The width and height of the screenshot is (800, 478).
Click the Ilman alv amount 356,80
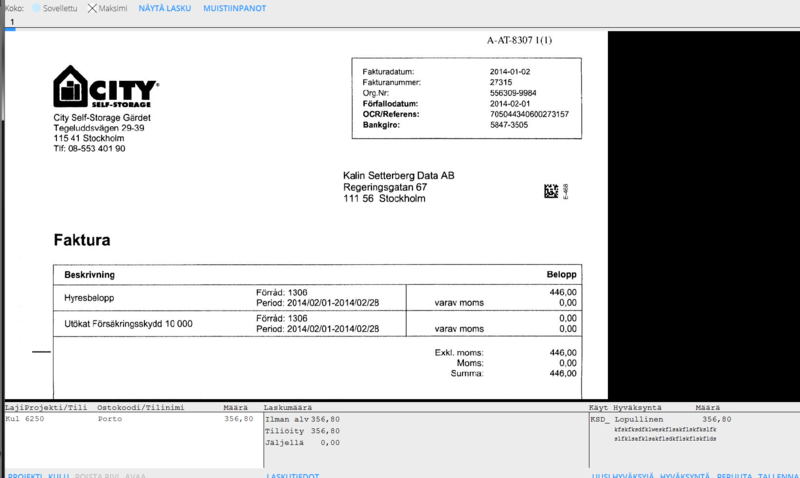(x=325, y=419)
